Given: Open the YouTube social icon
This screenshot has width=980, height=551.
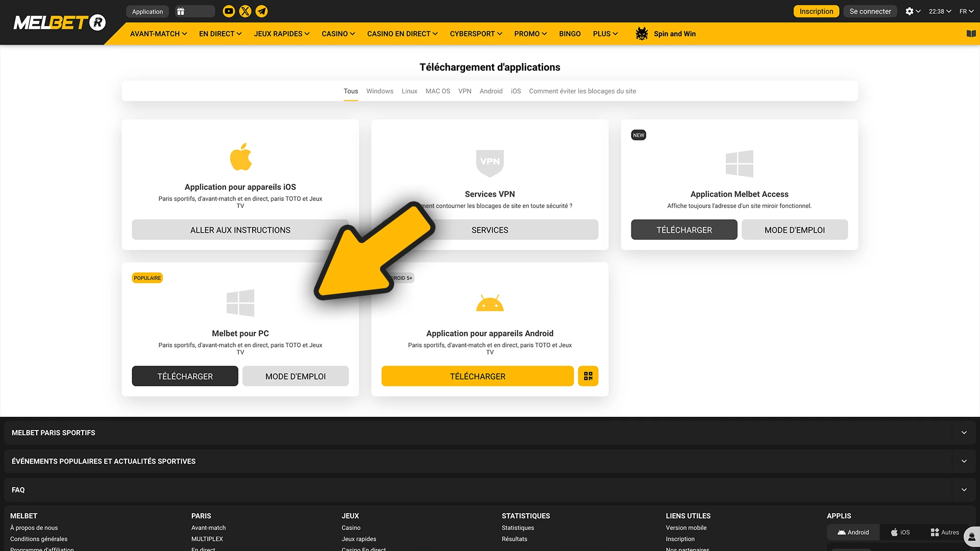Looking at the screenshot, I should click(229, 11).
